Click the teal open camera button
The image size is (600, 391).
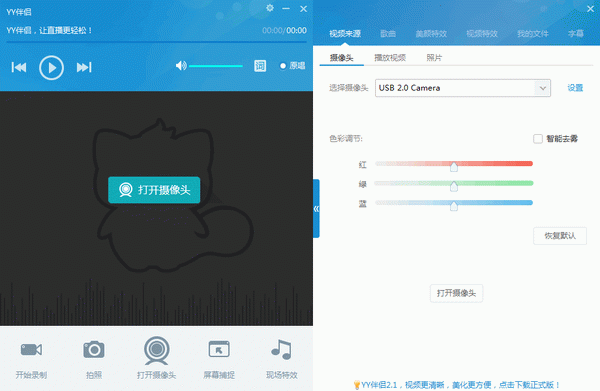click(x=154, y=190)
